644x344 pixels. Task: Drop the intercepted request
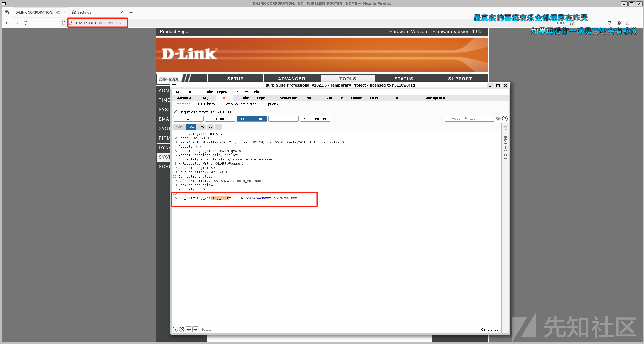[x=220, y=119]
